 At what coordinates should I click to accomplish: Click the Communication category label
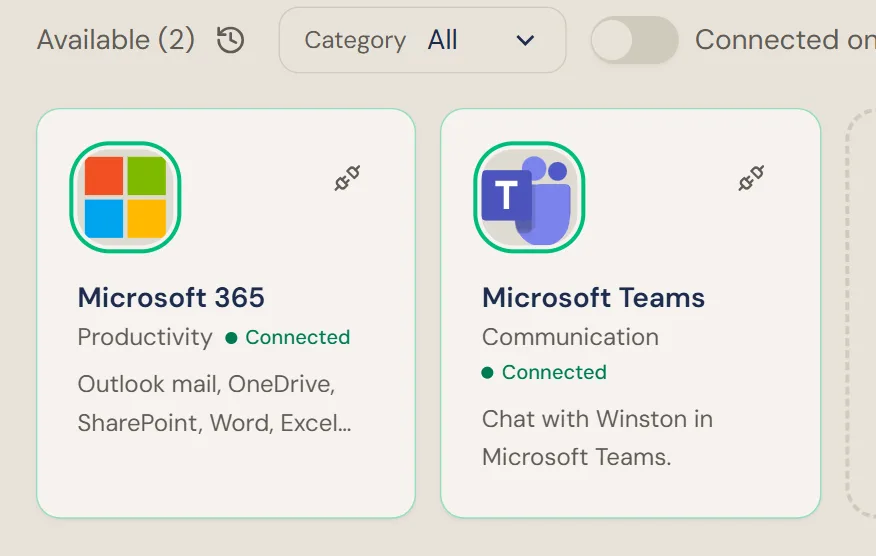[x=570, y=337]
